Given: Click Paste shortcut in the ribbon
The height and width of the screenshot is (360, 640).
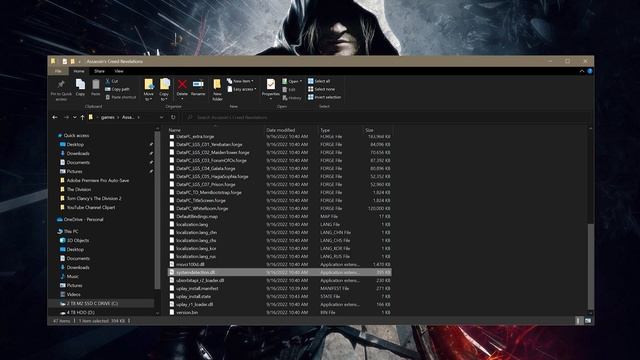Looking at the screenshot, I should (120, 97).
